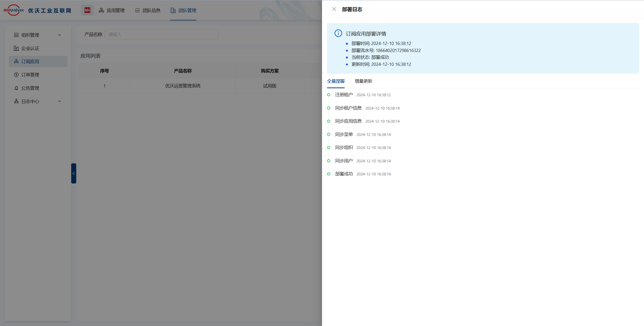644x326 pixels.
Task: Expand the 日志中心 menu chevron
Action: [60, 101]
